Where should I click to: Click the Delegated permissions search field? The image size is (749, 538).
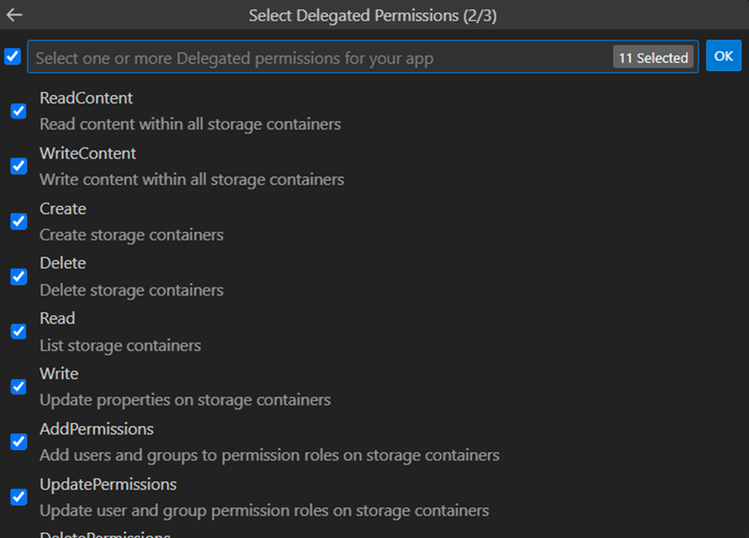tap(320, 58)
